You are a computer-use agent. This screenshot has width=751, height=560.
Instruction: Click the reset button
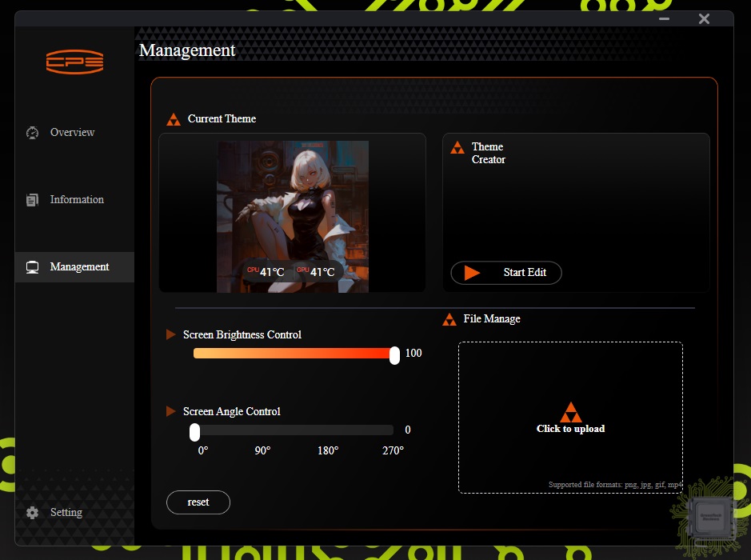tap(198, 502)
